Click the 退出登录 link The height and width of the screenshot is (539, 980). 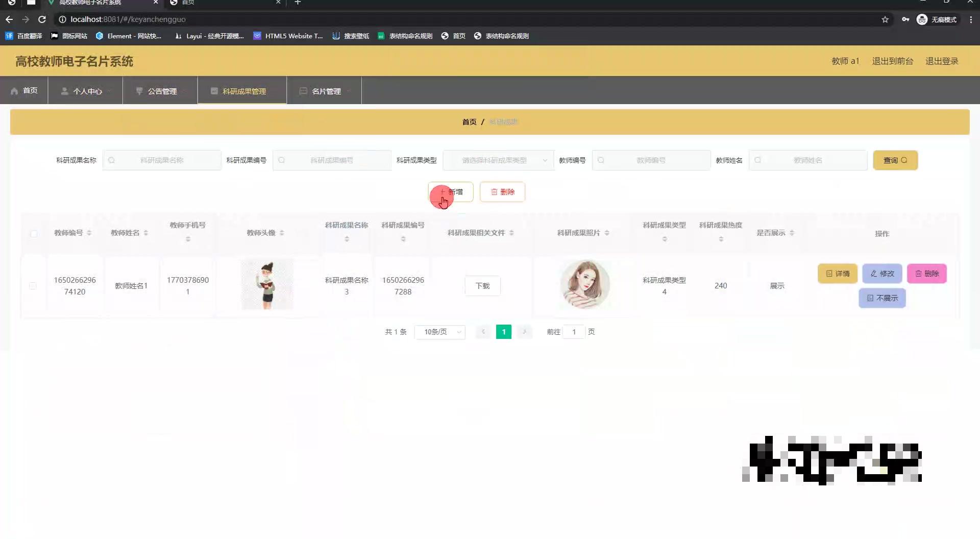(x=942, y=61)
